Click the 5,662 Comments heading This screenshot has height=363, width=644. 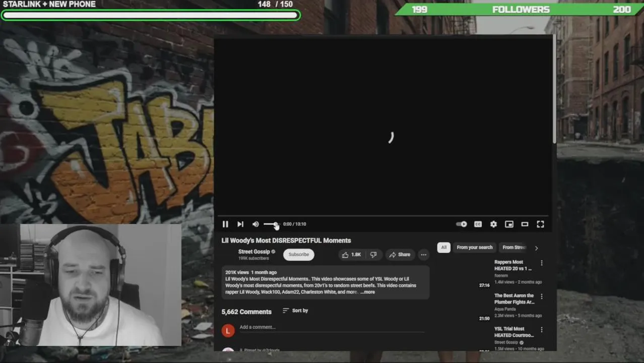pos(246,312)
